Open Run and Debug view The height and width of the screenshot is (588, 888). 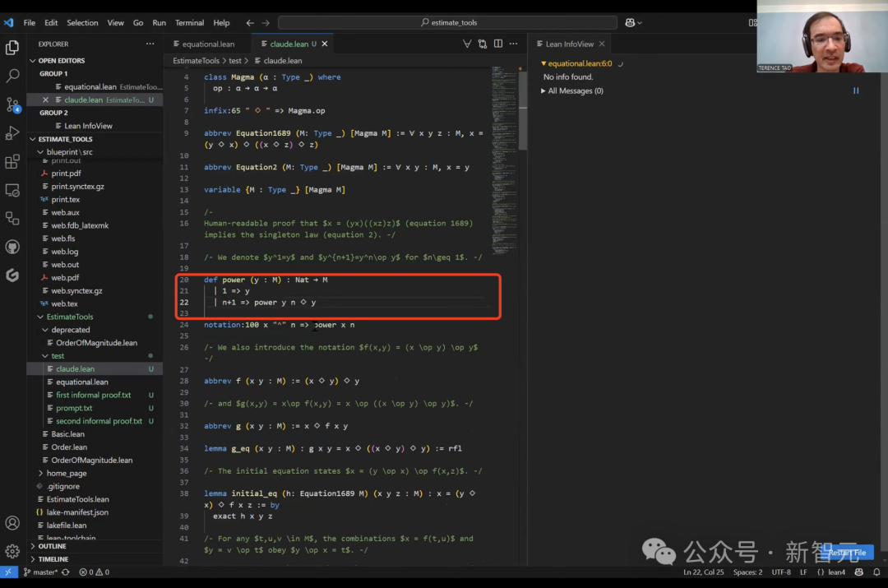point(12,133)
